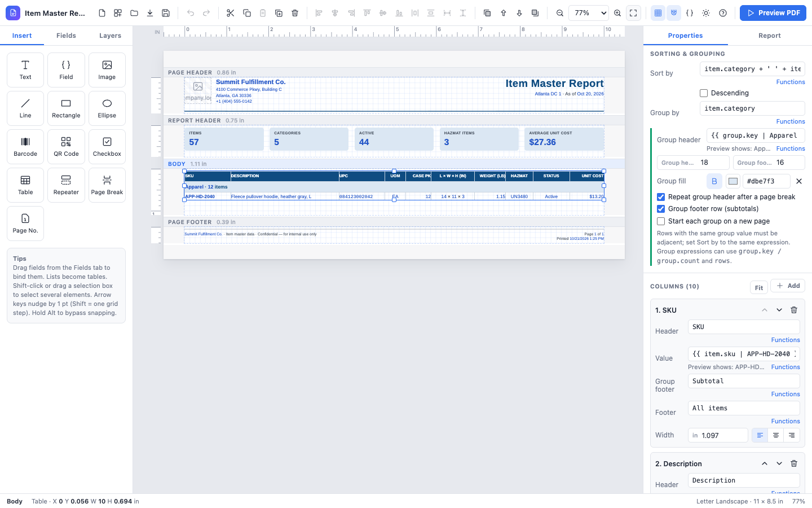Open the templates gallery icon
Screen dimensions: 812x508
[x=118, y=13]
